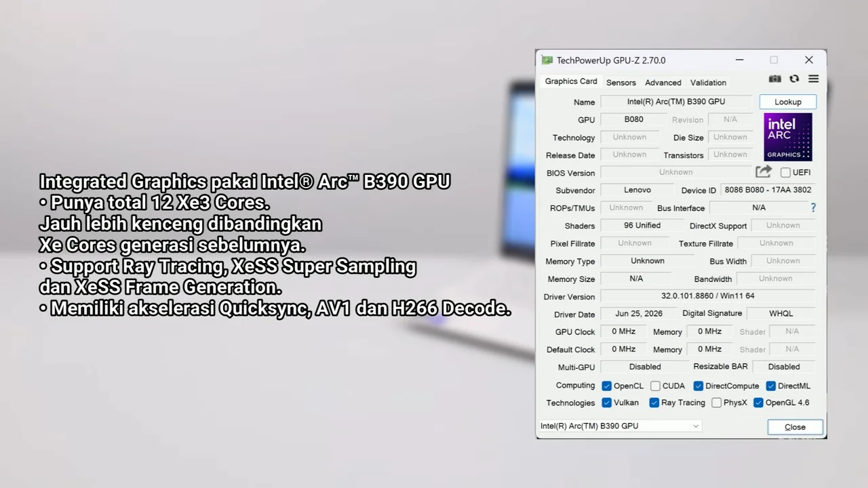Uncheck the Ray Tracing checkbox
The image size is (868, 488).
[654, 403]
